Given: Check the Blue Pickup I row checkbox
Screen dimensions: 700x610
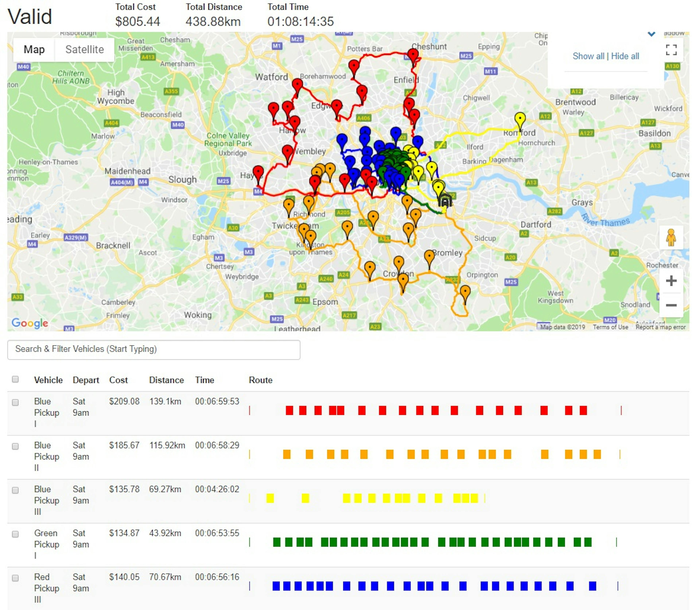Looking at the screenshot, I should pyautogui.click(x=15, y=402).
